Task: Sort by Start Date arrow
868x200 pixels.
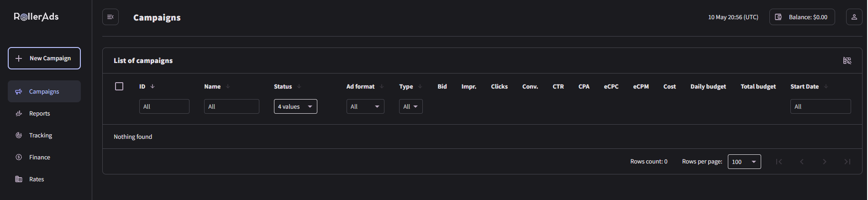Action: [826, 86]
